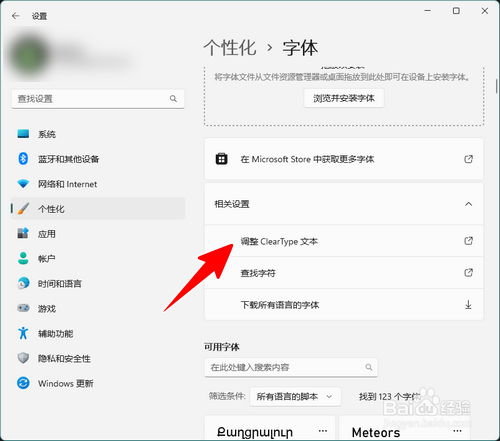The image size is (500, 441).
Task: Click the person icon for 帐户
Action: (23, 258)
